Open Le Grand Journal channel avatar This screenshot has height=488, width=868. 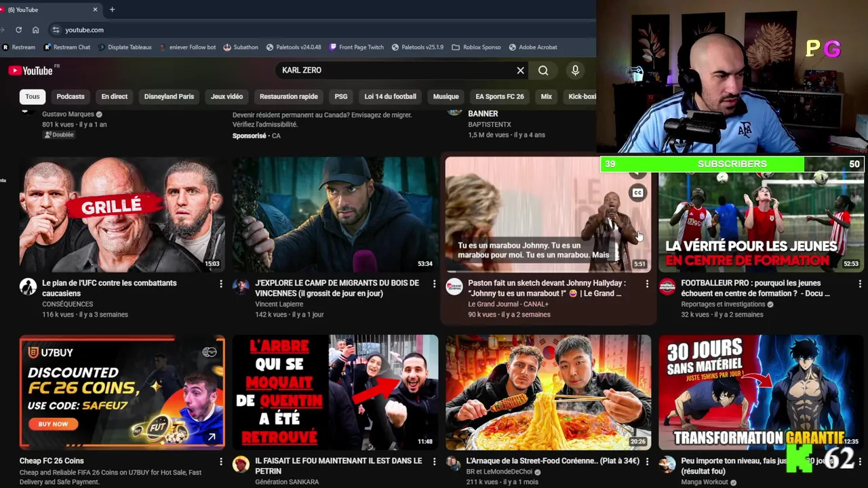pos(454,287)
